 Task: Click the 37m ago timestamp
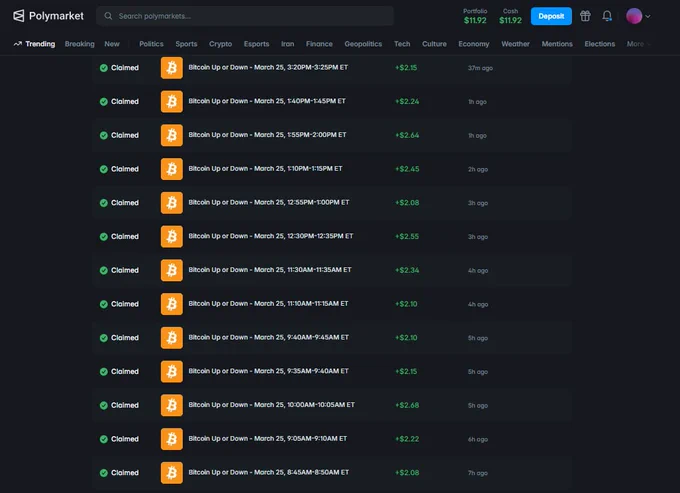pyautogui.click(x=480, y=68)
